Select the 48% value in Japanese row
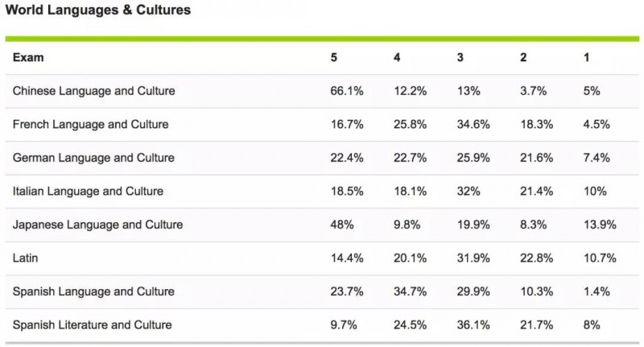 [342, 225]
